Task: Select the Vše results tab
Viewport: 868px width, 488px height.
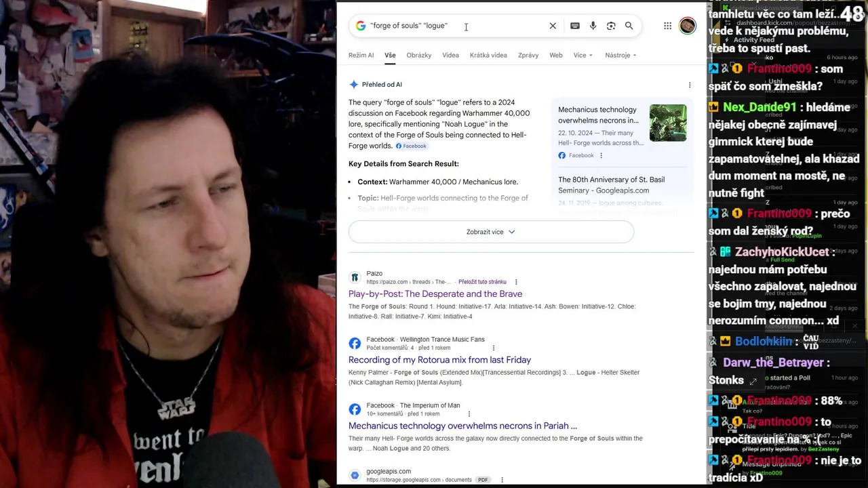Action: pos(390,55)
